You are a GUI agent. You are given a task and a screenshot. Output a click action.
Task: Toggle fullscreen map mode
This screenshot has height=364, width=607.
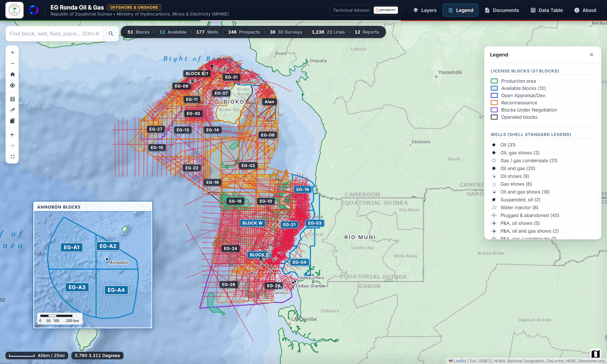tap(12, 157)
